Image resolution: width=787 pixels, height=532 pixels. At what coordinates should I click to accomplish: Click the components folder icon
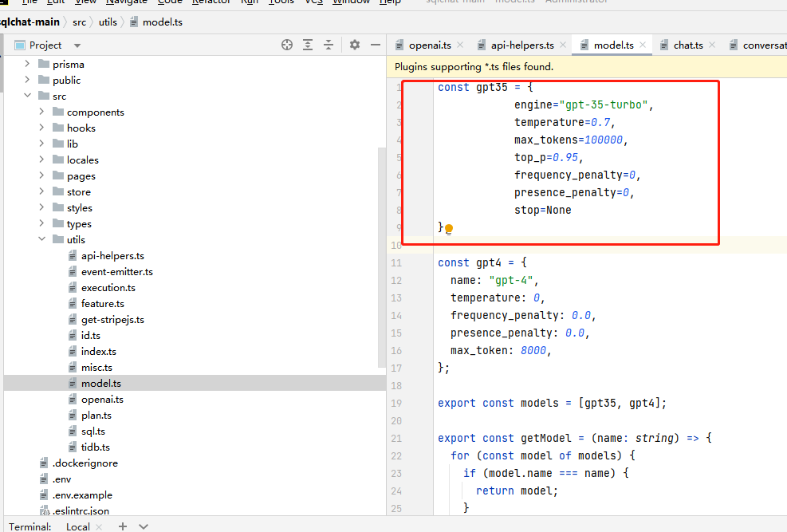click(58, 112)
